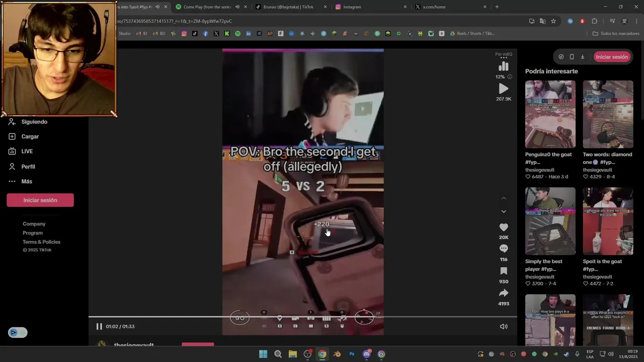Bookmark the video with the 930 icon
This screenshot has width=644, height=362.
[503, 271]
